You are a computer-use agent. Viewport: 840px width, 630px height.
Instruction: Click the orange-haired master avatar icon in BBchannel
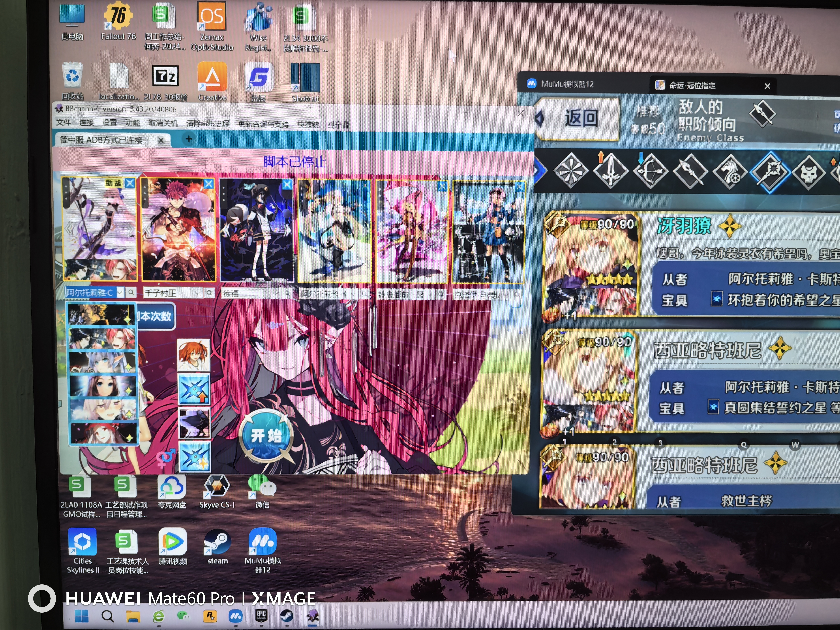(194, 355)
